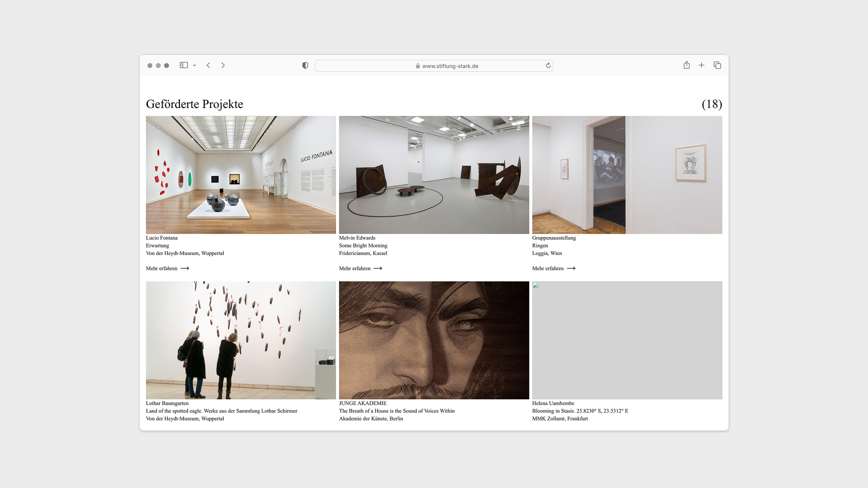
Task: Click the project count (18)
Action: click(712, 104)
